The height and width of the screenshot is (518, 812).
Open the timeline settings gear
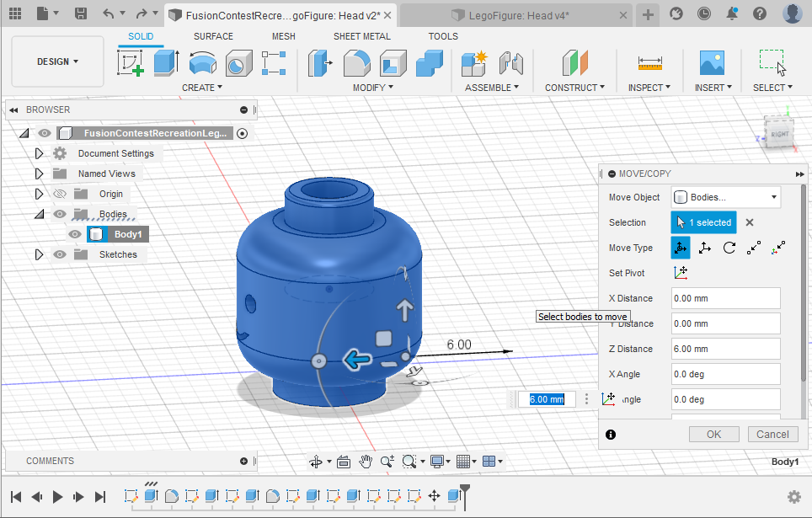coord(793,497)
